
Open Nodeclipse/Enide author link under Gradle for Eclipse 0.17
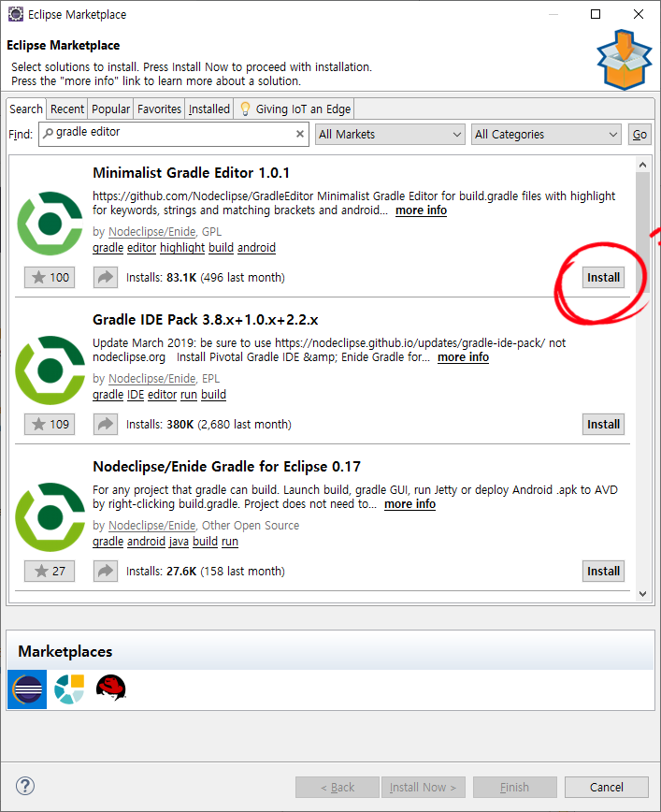[x=151, y=525]
